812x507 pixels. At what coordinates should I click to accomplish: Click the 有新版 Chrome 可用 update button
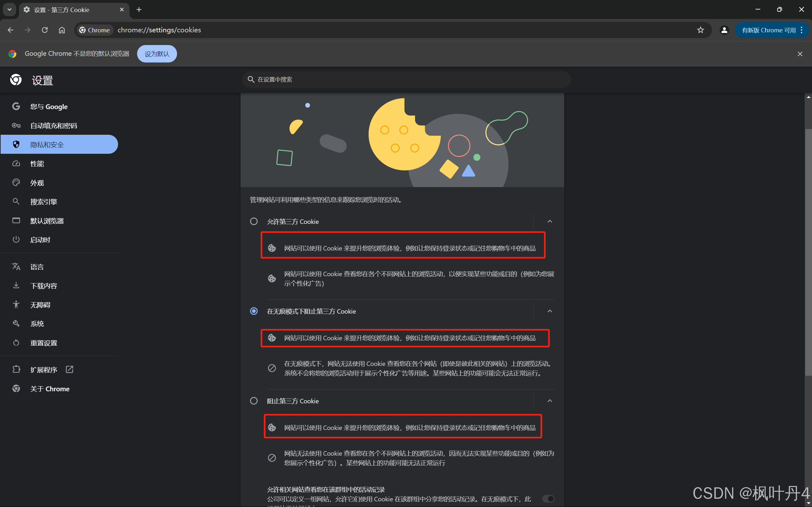(x=769, y=30)
